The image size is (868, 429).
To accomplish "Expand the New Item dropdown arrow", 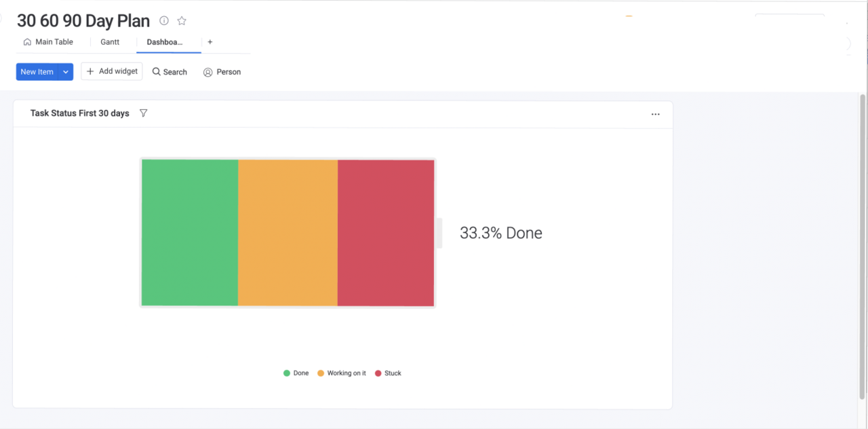I will 66,72.
